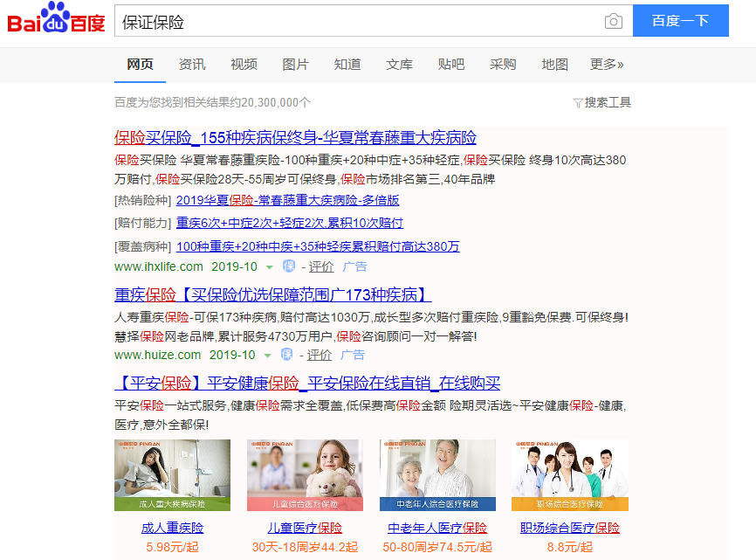Viewport: 756px width, 560px height.
Task: Click price text 50-80周岁74.5元/起
Action: [437, 548]
